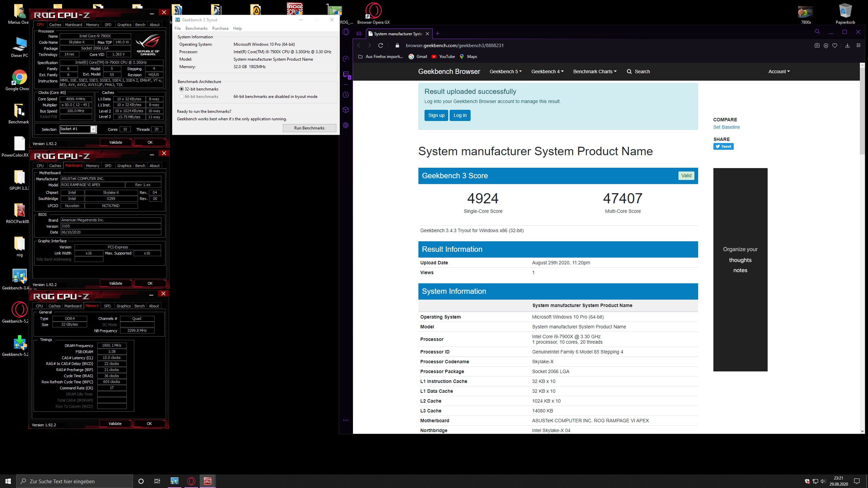868x488 pixels.
Task: Click Log in button
Action: tap(460, 115)
